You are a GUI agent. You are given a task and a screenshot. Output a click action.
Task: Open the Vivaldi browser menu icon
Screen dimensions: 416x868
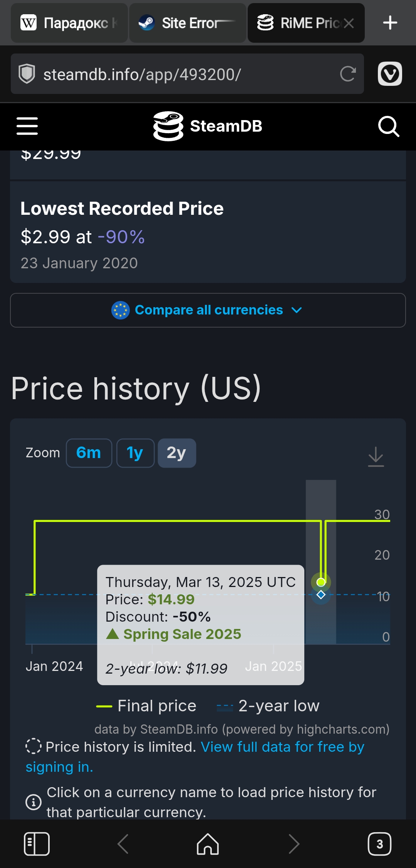390,74
